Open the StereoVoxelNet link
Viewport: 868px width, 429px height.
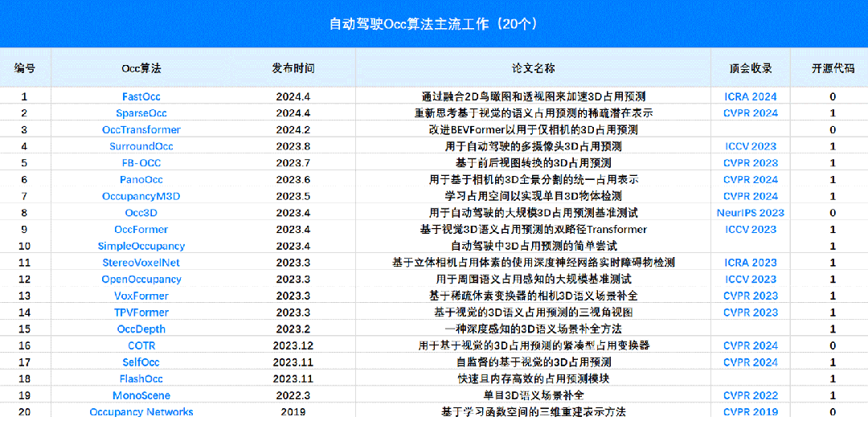[x=141, y=263]
